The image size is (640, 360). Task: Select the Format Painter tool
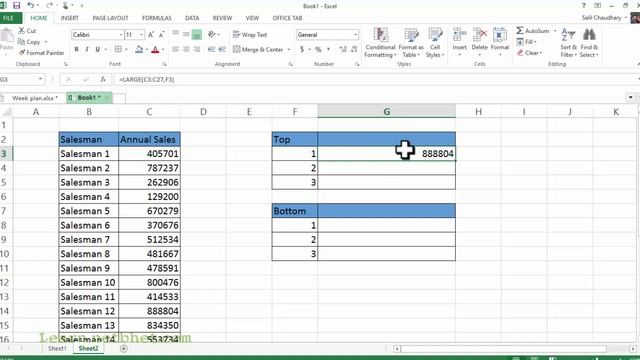coord(41,53)
